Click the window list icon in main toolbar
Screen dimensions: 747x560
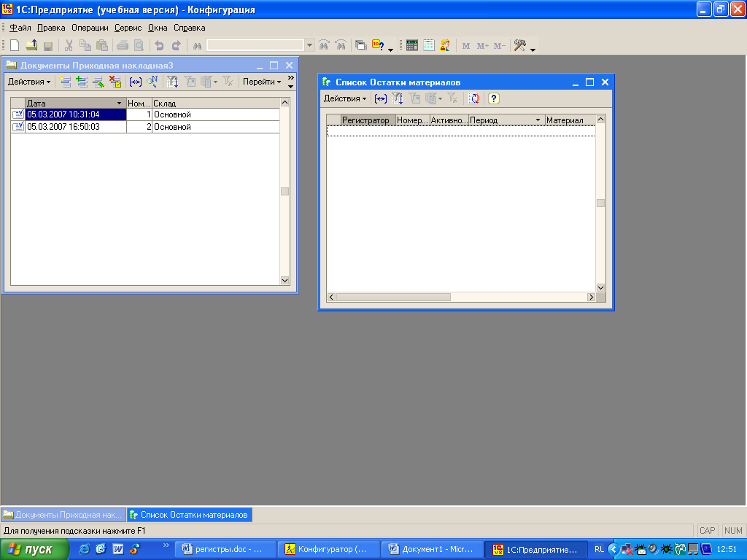tap(361, 46)
